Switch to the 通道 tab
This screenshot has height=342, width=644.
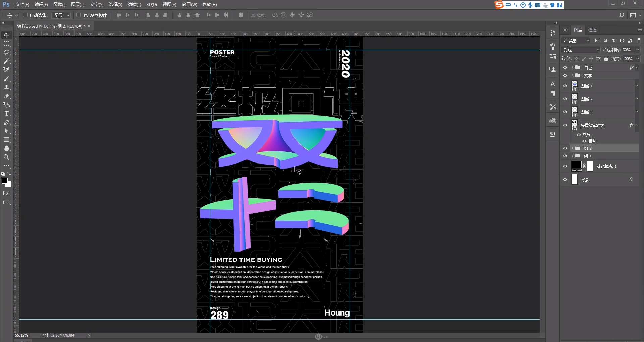coord(593,30)
